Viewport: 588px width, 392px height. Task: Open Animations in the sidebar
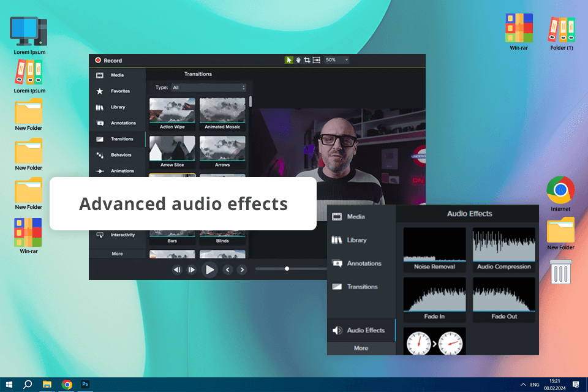coord(117,171)
